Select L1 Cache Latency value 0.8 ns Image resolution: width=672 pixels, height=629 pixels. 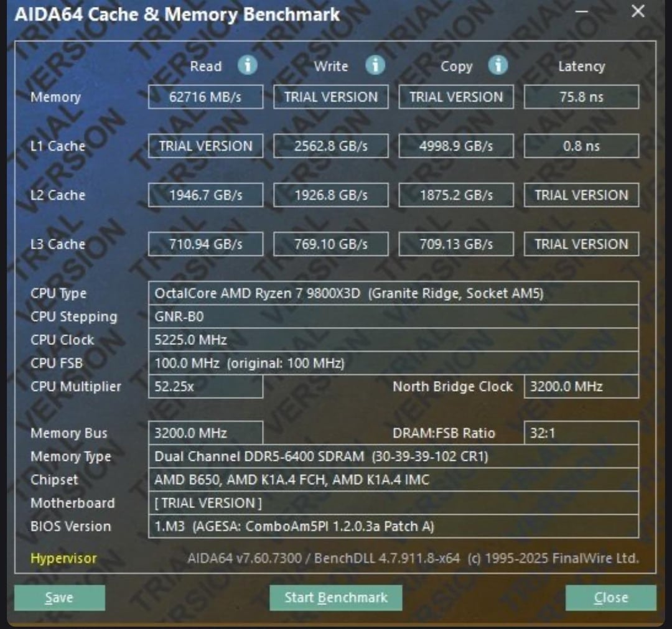click(581, 146)
